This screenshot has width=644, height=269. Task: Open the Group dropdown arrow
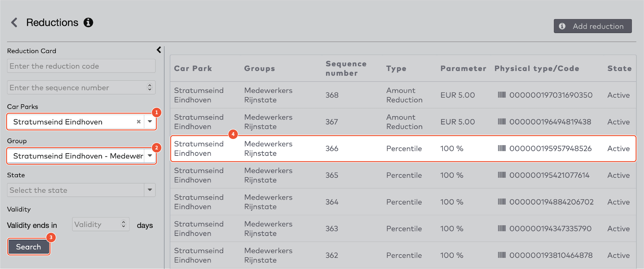coord(150,156)
